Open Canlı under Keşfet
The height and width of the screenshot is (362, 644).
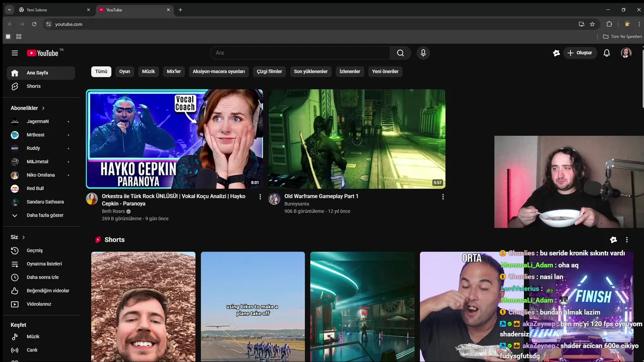point(41,350)
